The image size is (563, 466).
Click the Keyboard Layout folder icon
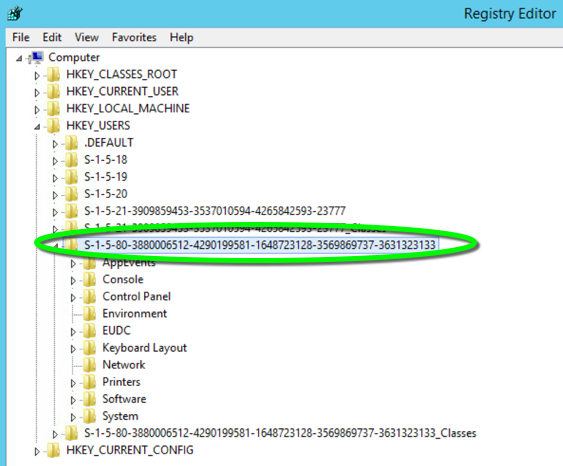[x=89, y=348]
